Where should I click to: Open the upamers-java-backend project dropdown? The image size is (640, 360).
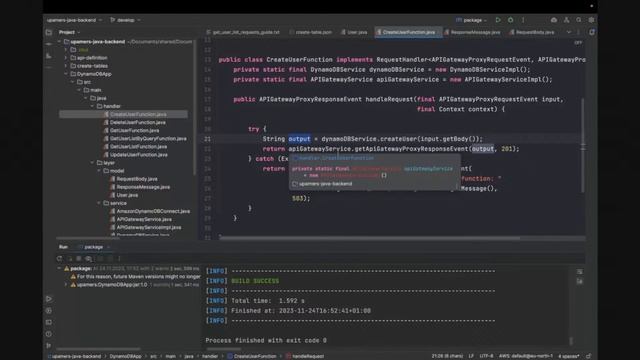pos(74,20)
